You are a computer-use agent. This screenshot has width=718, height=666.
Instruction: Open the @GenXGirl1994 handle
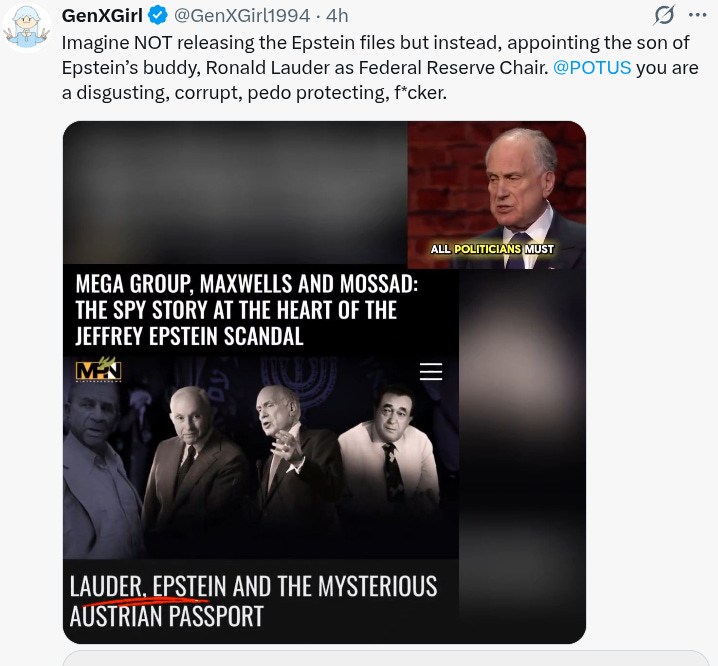pos(242,16)
